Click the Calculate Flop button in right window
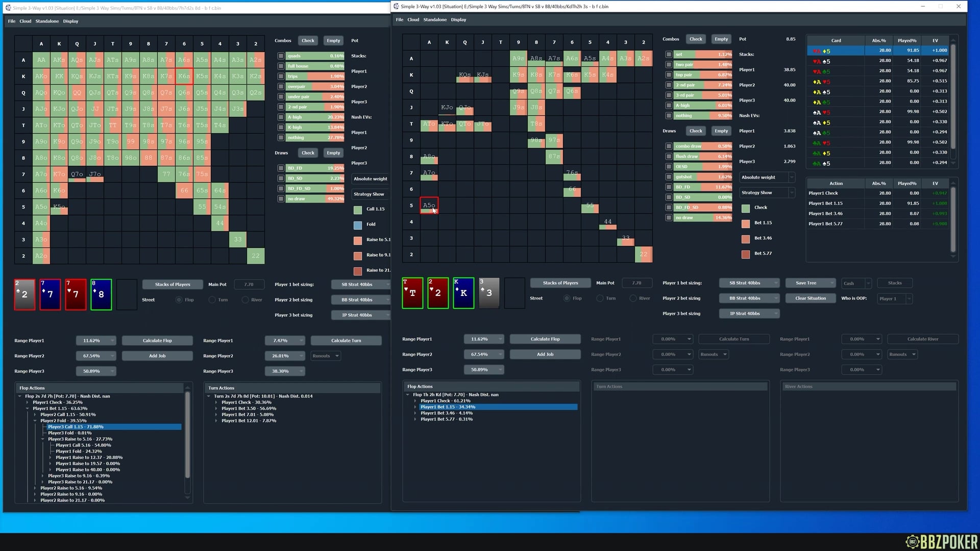Image resolution: width=980 pixels, height=551 pixels. (x=545, y=339)
